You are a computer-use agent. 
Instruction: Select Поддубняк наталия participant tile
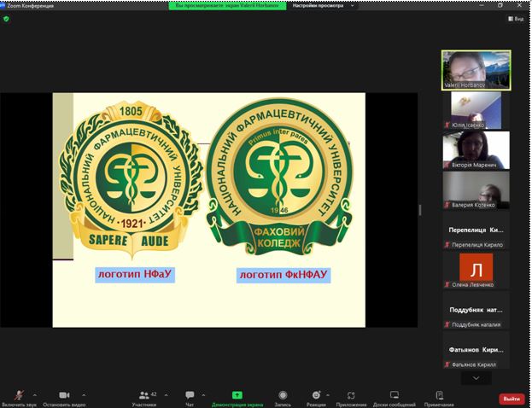[x=476, y=310]
